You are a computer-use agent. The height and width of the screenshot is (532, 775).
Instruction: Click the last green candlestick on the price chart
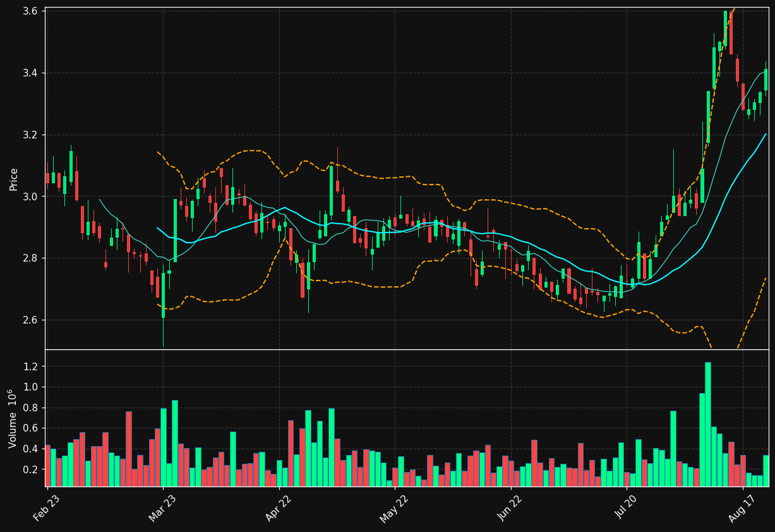point(766,80)
